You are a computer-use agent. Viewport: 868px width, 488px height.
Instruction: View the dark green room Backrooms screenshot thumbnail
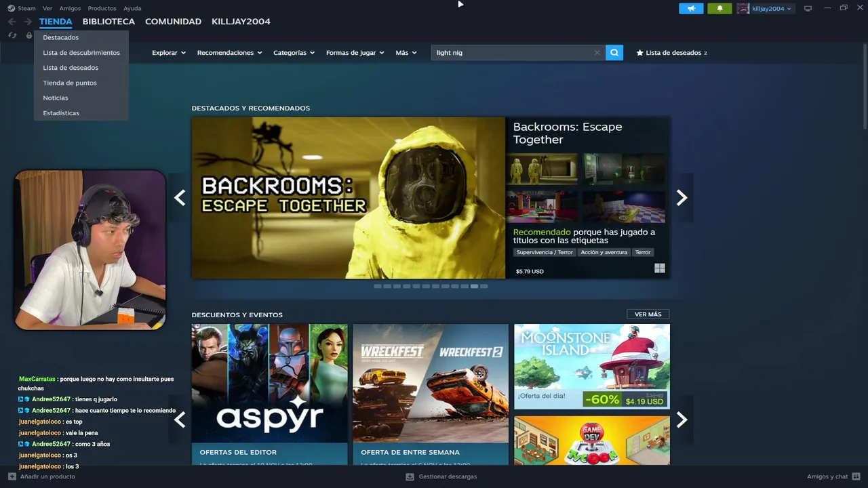click(x=623, y=169)
